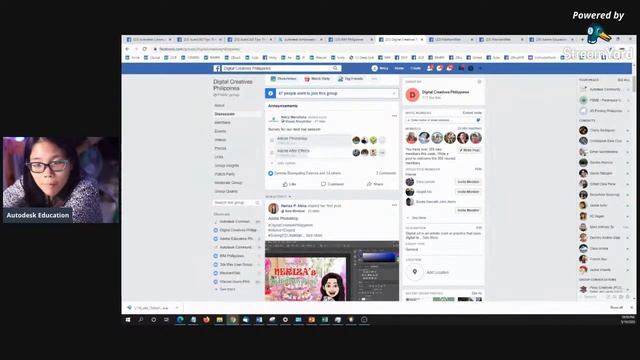Image resolution: width=640 pixels, height=360 pixels.
Task: Dismiss the people want to join banner
Action: tap(394, 93)
